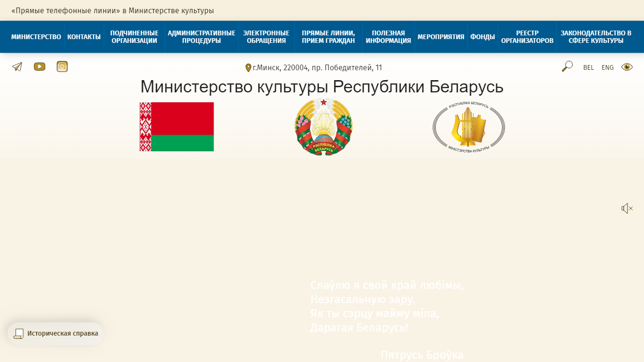Click the map pin location icon
This screenshot has width=644, height=362.
pyautogui.click(x=248, y=68)
